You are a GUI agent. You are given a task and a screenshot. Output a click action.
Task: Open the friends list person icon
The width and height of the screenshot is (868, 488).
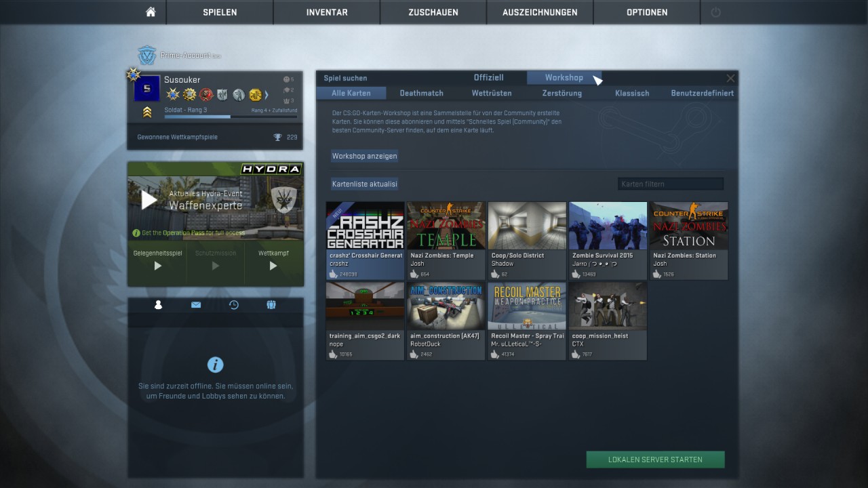(x=158, y=305)
